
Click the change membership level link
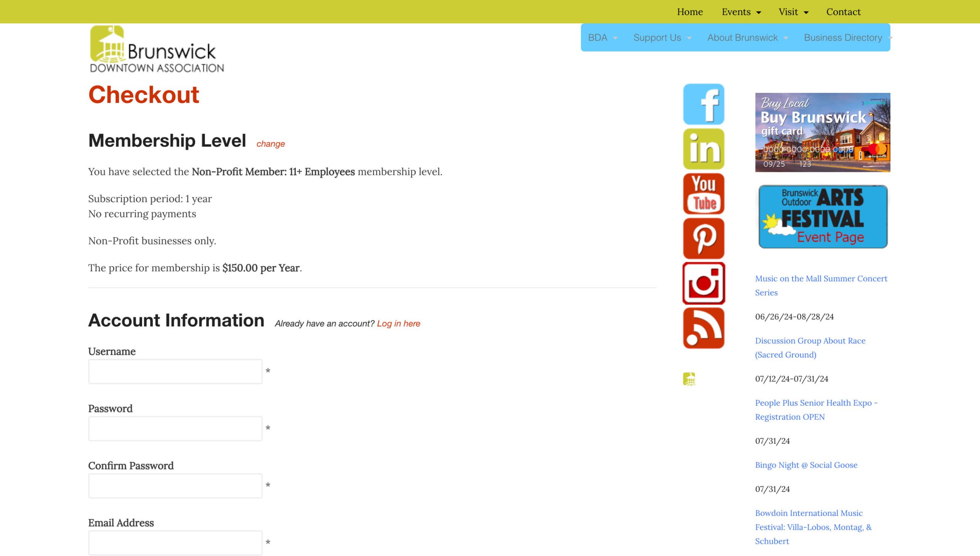pos(271,143)
